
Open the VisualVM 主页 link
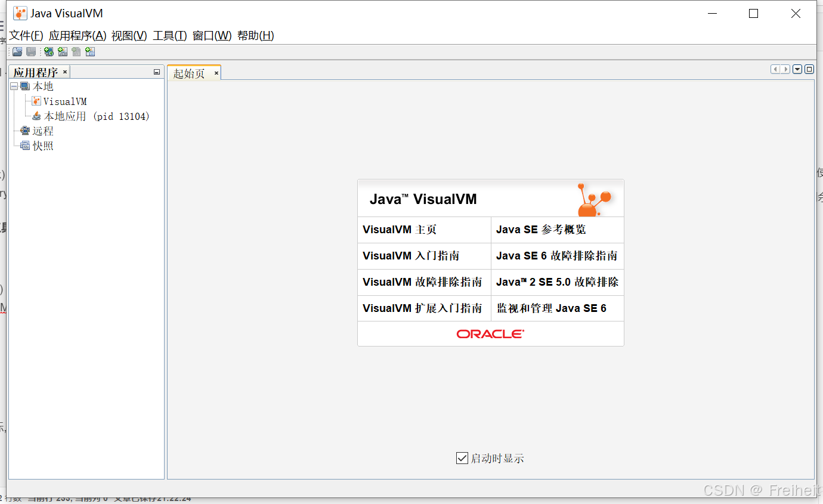coord(400,230)
